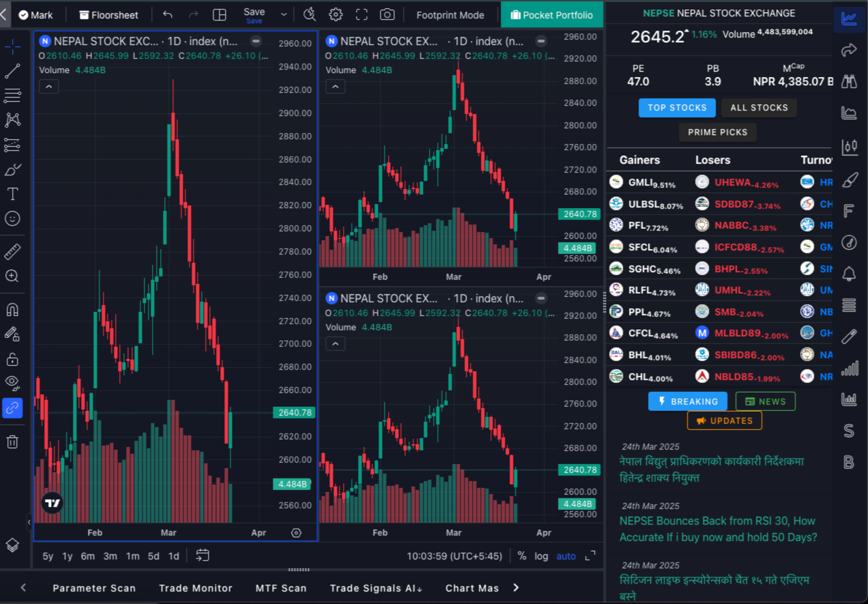The width and height of the screenshot is (868, 604).
Task: Open the alerts bell icon in sidebar
Action: coord(849,274)
